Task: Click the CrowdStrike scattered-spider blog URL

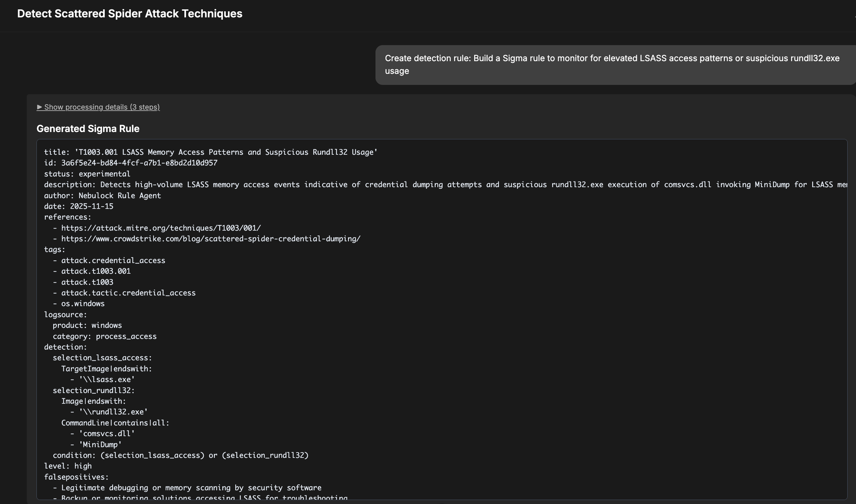Action: point(210,239)
